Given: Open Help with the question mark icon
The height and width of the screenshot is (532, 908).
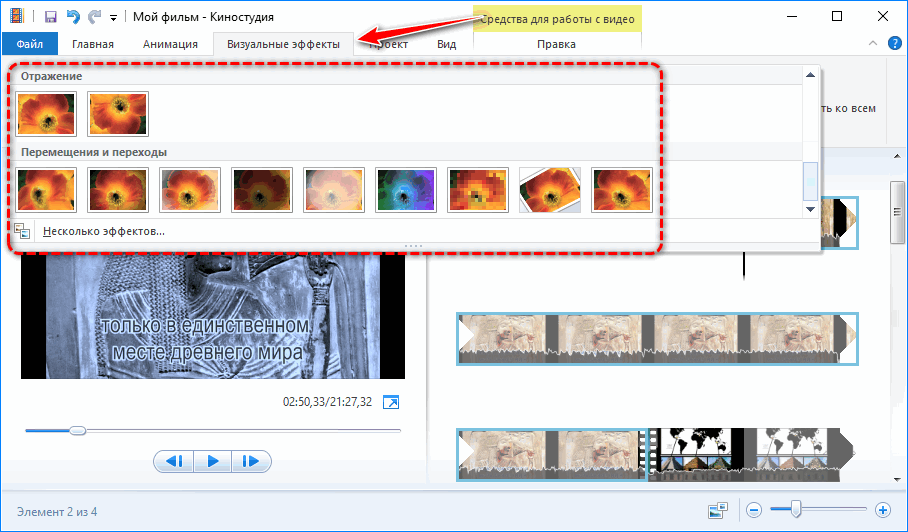Looking at the screenshot, I should click(895, 43).
